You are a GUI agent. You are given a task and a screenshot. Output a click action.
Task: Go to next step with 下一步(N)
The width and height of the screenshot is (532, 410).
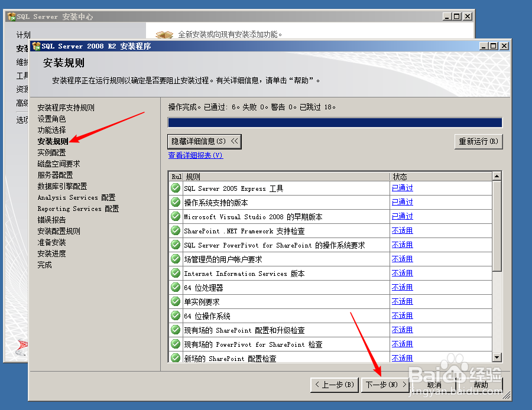(x=385, y=385)
